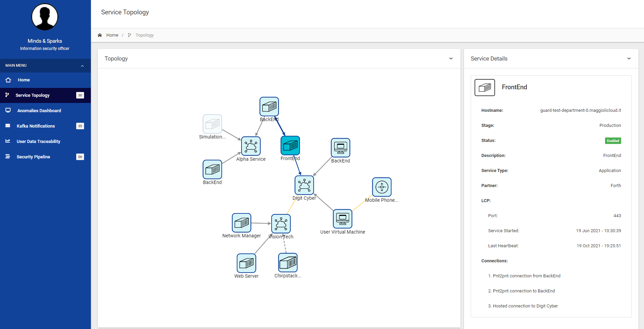Open Anomalies Dashboard page
Viewport: 644px width, 329px height.
45,110
